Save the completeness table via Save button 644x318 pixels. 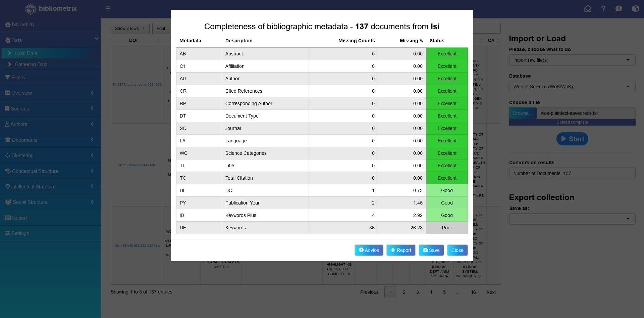click(431, 250)
